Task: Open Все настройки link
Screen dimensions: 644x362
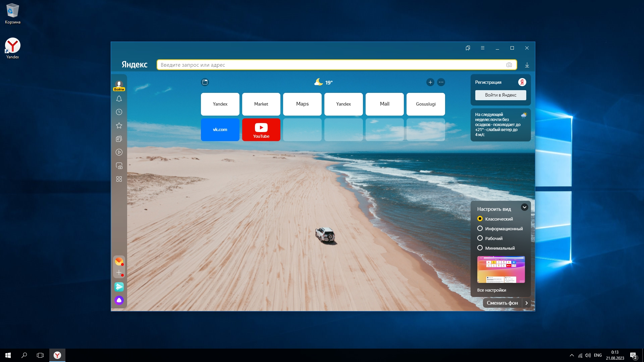Action: coord(491,290)
